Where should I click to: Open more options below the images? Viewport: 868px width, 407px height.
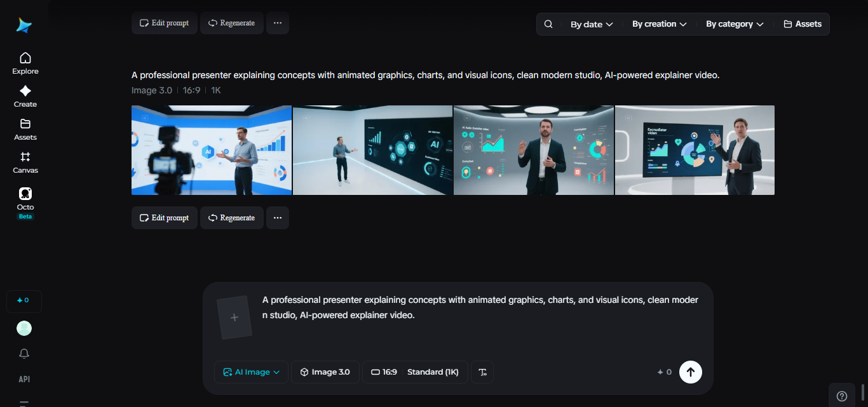[x=278, y=218]
